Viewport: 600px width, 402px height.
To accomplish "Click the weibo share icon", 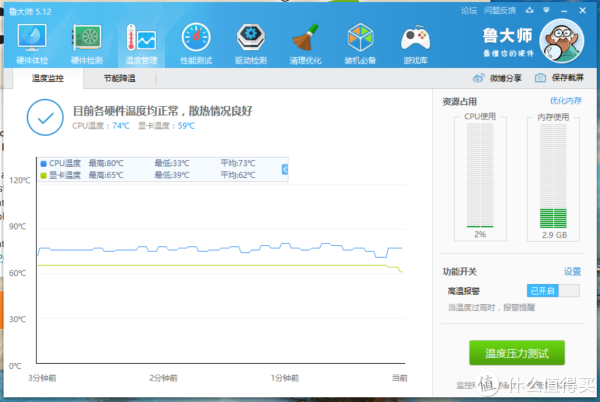I will (x=478, y=78).
